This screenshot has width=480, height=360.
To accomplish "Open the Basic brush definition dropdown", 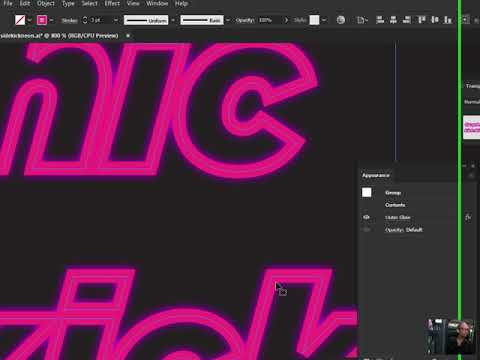I will pos(228,20).
